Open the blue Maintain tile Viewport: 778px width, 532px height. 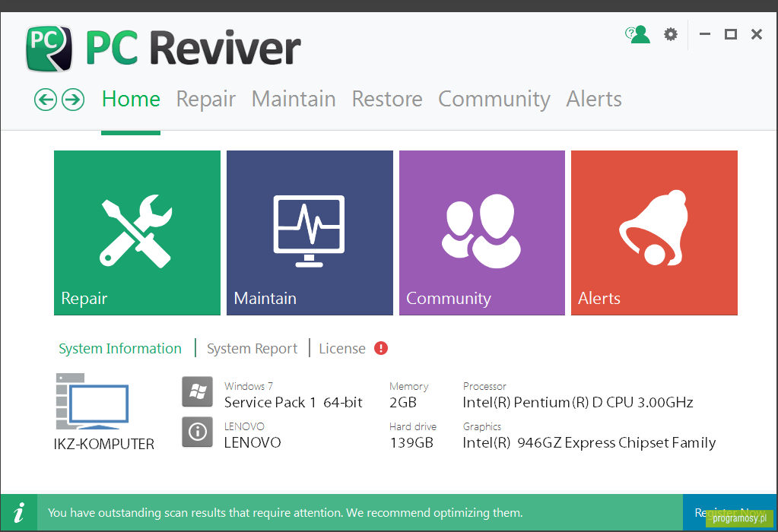(310, 233)
